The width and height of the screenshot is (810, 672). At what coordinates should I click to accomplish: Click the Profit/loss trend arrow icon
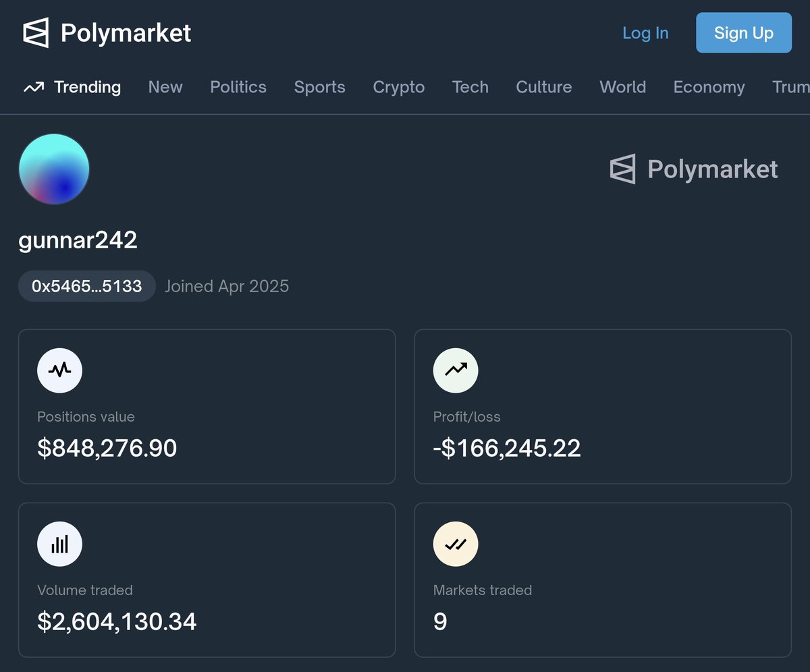coord(456,370)
